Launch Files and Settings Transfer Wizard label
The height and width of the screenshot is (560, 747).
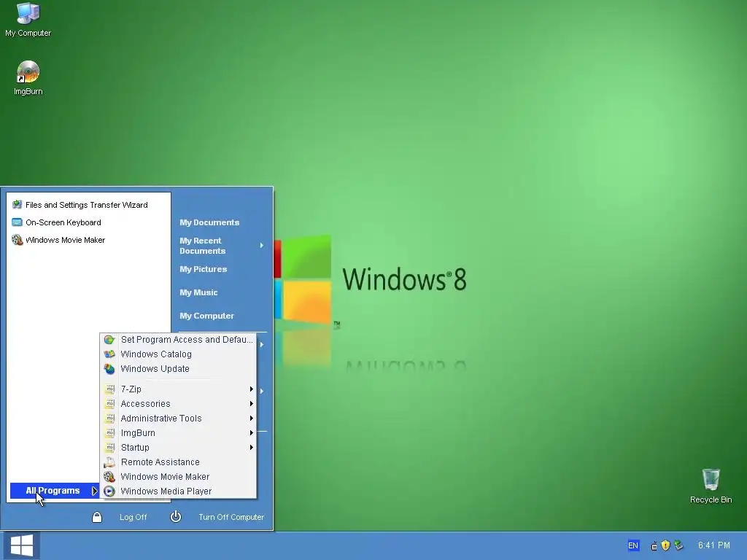(87, 205)
